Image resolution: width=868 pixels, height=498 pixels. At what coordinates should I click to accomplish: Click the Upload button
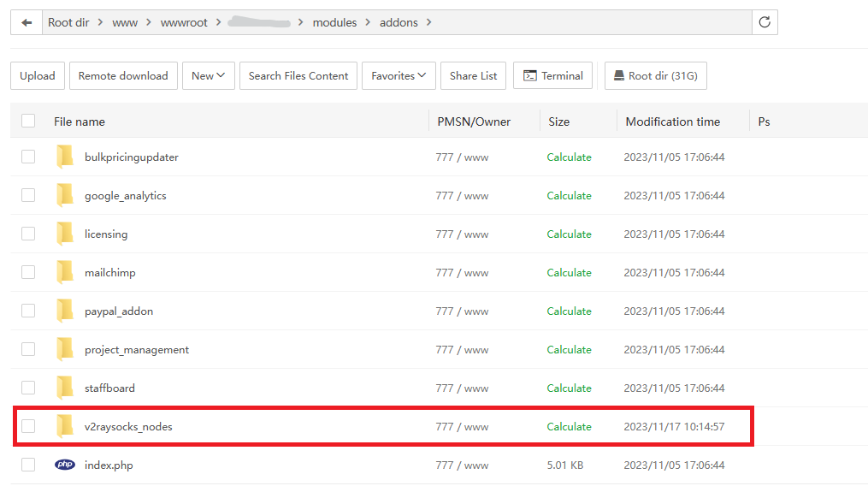click(x=38, y=75)
